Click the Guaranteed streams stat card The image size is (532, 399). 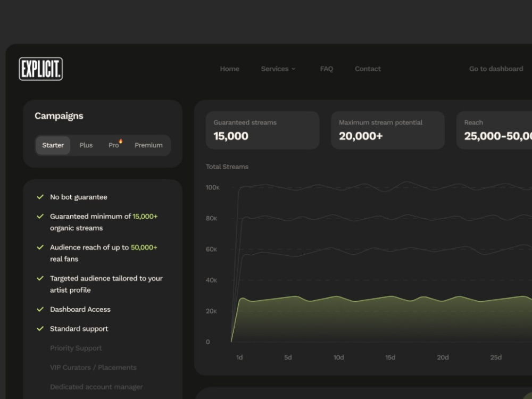click(263, 130)
